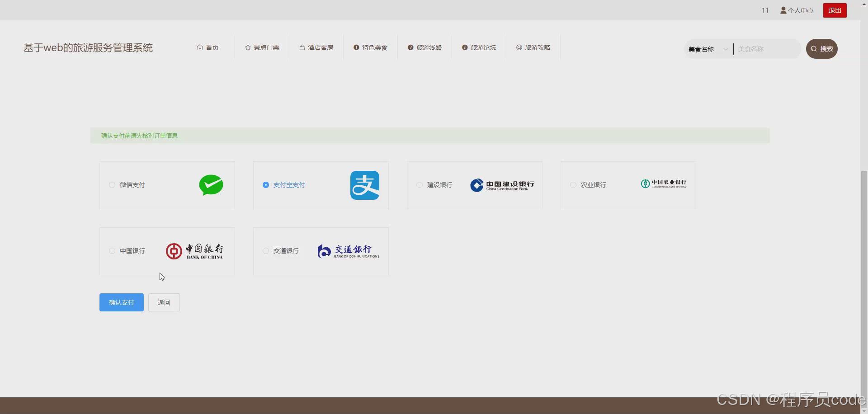Screen dimensions: 868x414
Task: Click the round icon beside 旅游线路
Action: click(410, 47)
